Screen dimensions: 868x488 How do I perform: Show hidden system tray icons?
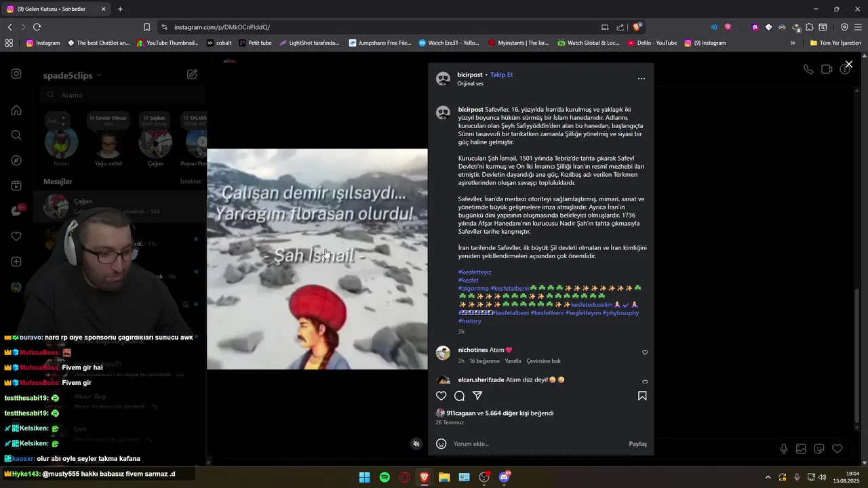tap(768, 477)
